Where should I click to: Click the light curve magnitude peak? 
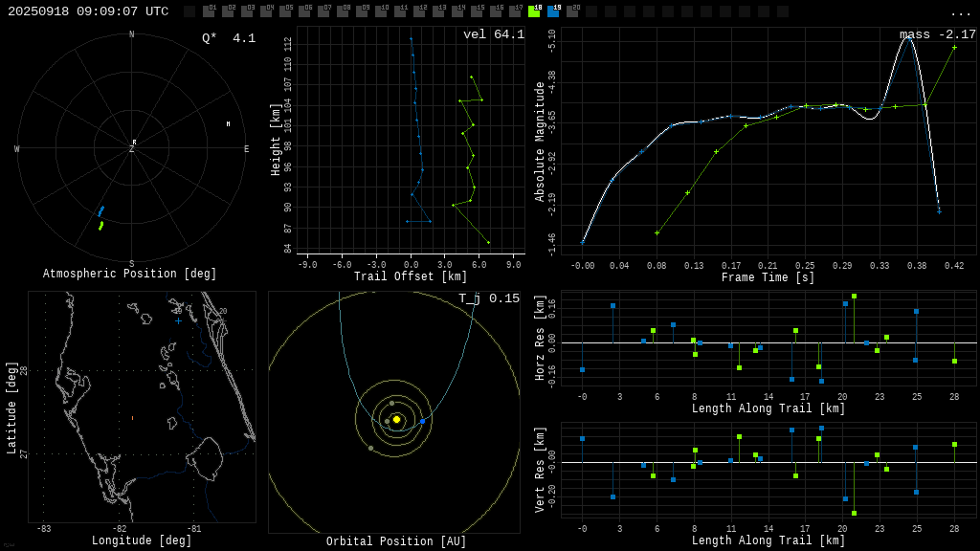(908, 37)
